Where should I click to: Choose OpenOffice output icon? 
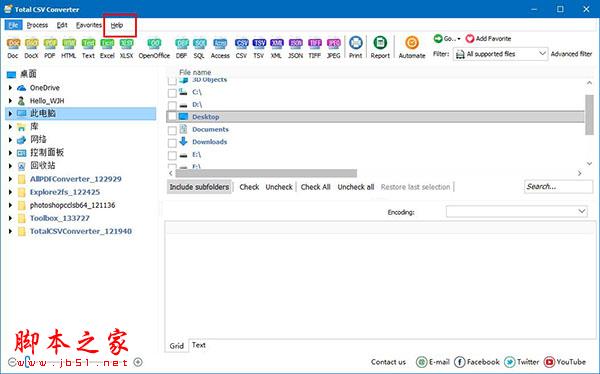[x=154, y=43]
